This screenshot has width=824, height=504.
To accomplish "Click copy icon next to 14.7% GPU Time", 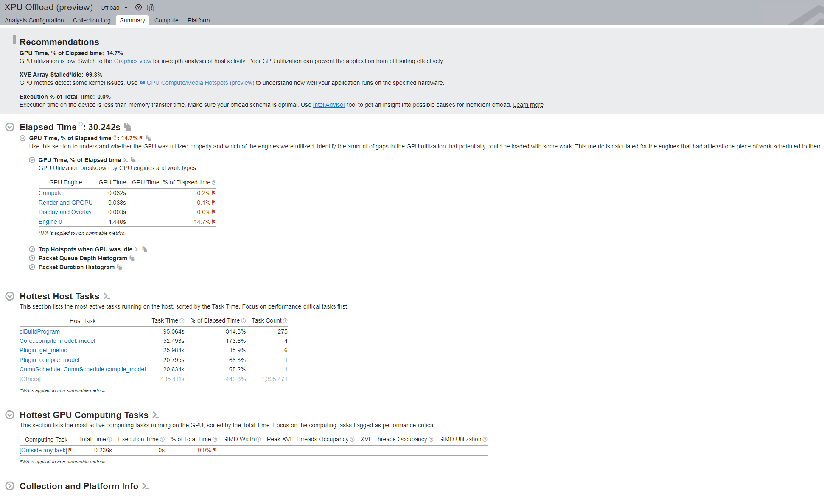I will coord(149,138).
